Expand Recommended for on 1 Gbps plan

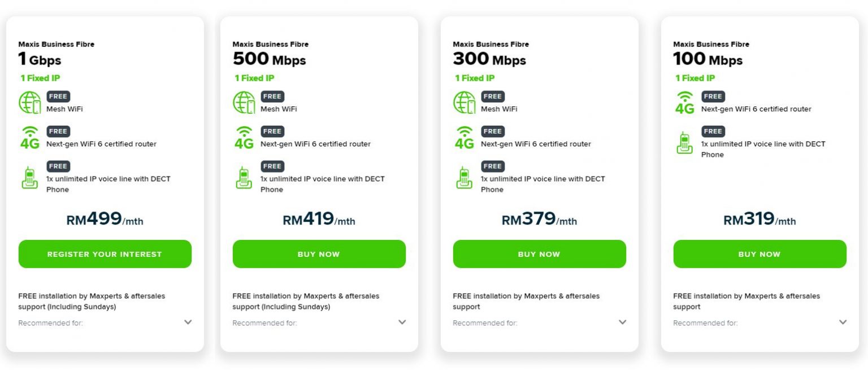point(188,322)
